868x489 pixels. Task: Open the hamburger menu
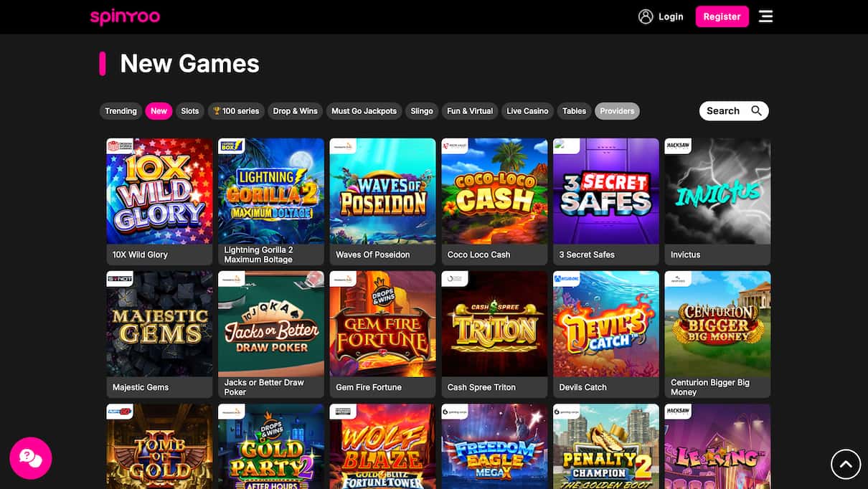[x=766, y=16]
